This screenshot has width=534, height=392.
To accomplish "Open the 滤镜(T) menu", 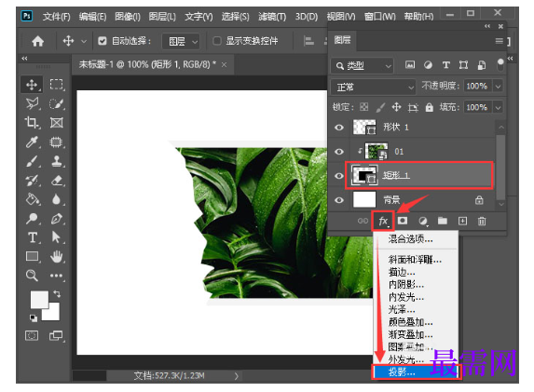I will coord(272,17).
